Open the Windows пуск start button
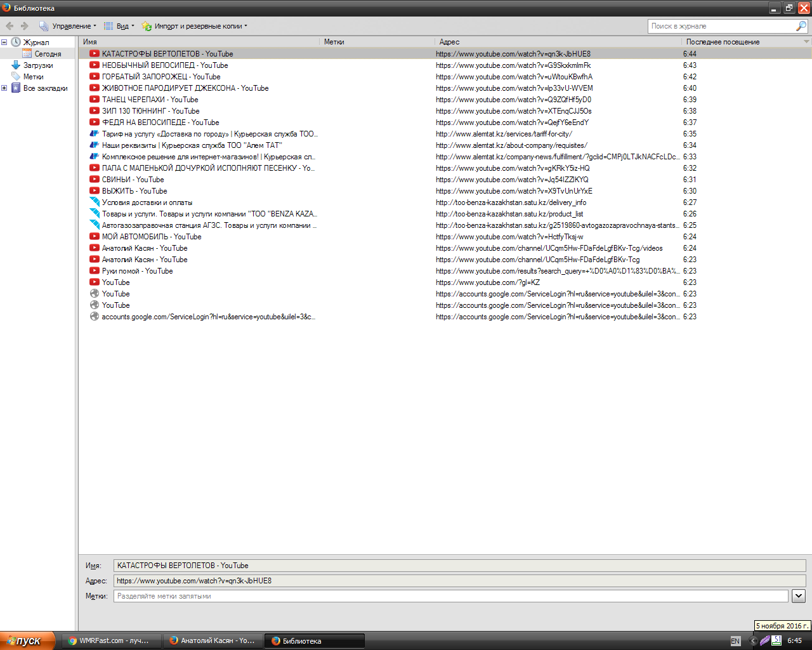 (27, 640)
